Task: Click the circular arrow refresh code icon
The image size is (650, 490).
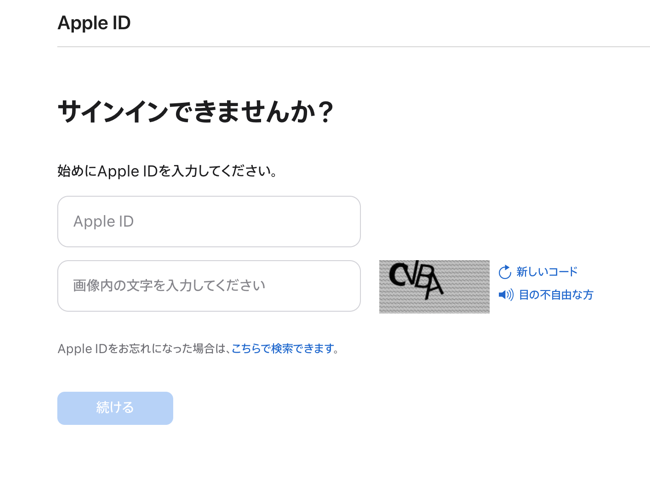Action: tap(505, 272)
